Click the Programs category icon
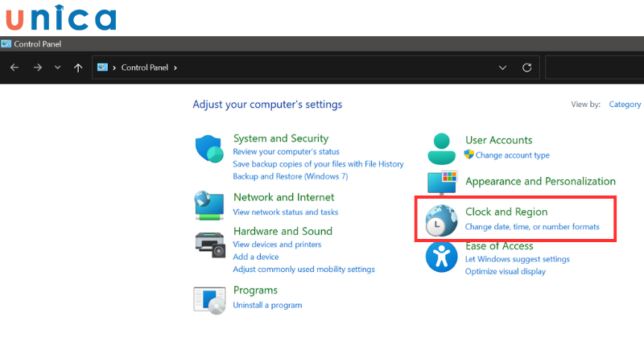 tap(208, 298)
